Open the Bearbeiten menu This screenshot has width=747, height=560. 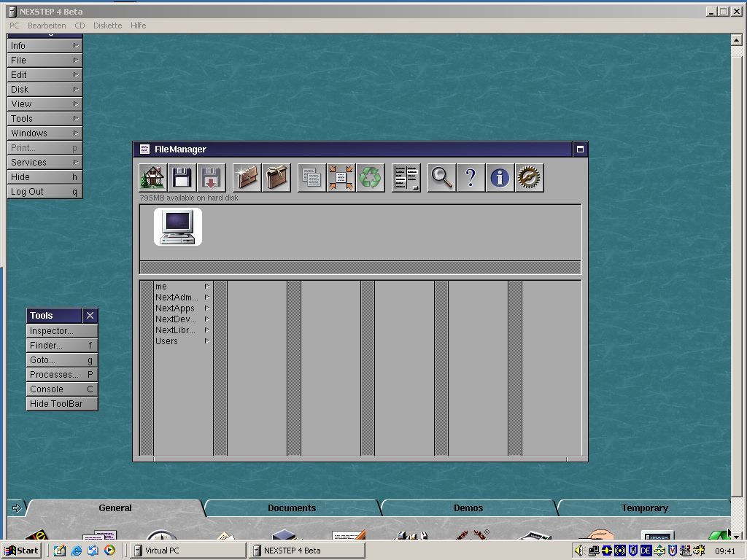click(47, 26)
